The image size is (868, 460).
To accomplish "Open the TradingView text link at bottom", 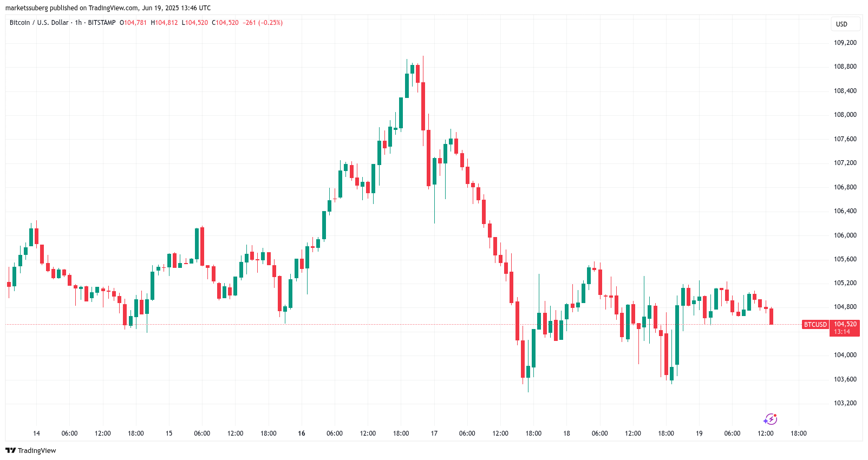I will pos(37,450).
